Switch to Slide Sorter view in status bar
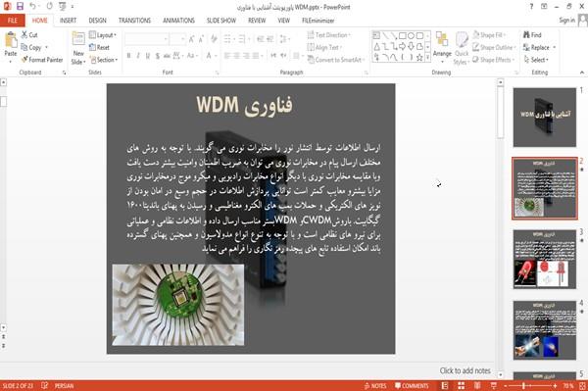The height and width of the screenshot is (391, 588). pyautogui.click(x=461, y=386)
